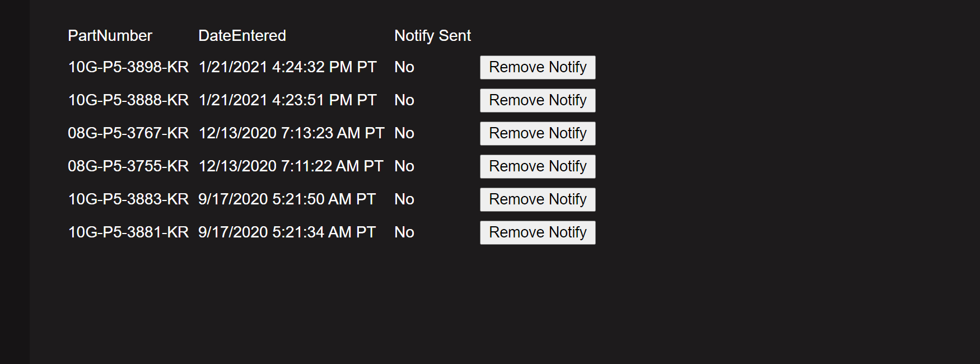980x364 pixels.
Task: Click the date 1/21/2021 4:24:32 PM PT
Action: tap(287, 67)
